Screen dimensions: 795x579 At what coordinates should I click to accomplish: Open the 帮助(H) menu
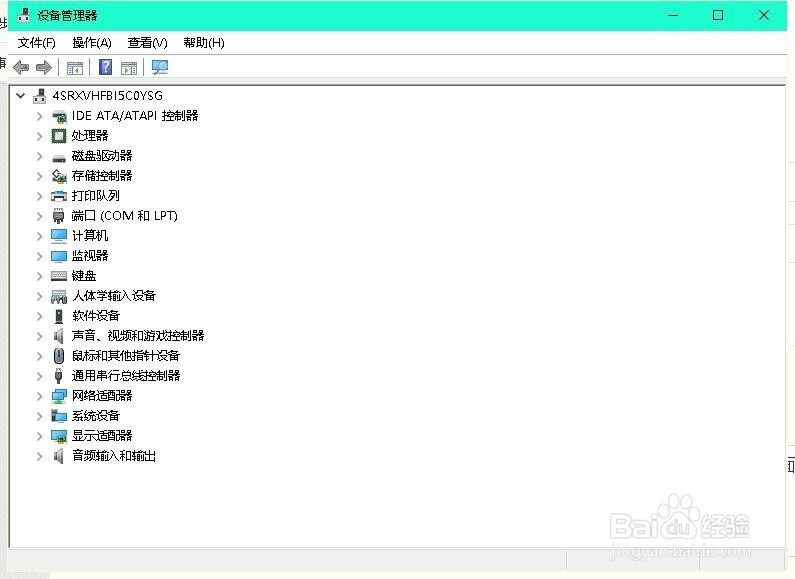pos(204,43)
